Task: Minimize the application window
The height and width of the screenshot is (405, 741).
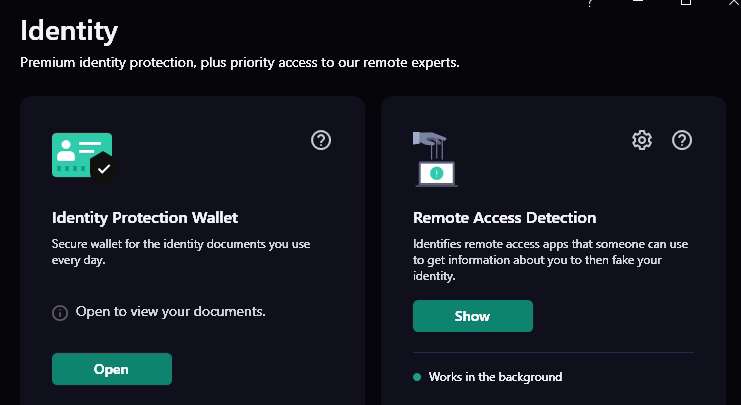Action: pos(638,3)
